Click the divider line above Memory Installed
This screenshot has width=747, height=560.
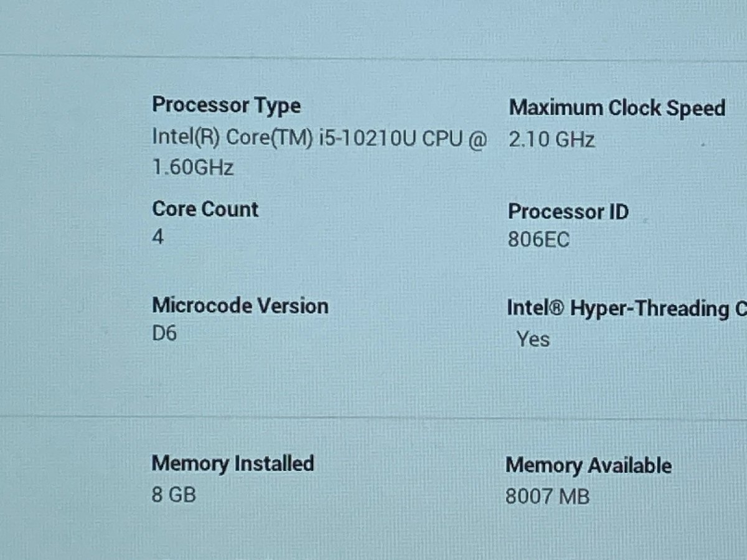click(x=374, y=417)
